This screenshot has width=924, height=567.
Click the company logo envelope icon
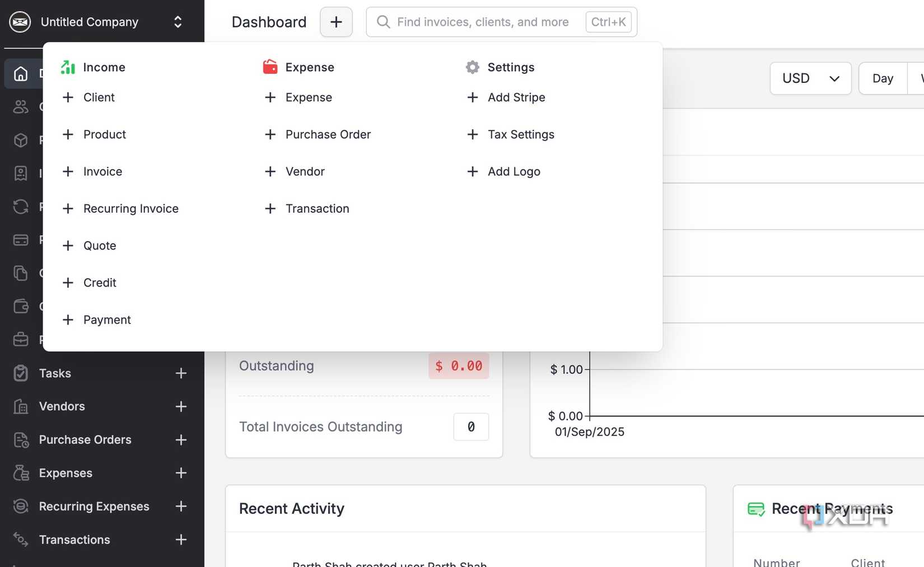click(x=20, y=22)
